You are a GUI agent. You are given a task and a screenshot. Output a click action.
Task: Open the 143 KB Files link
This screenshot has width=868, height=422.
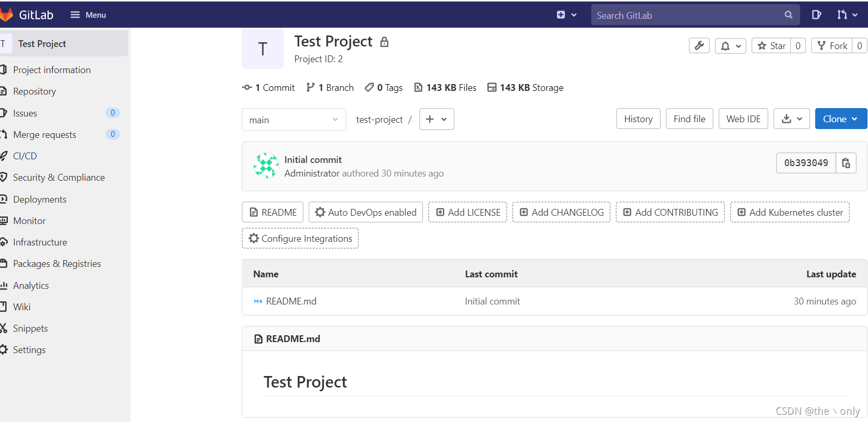coord(445,88)
